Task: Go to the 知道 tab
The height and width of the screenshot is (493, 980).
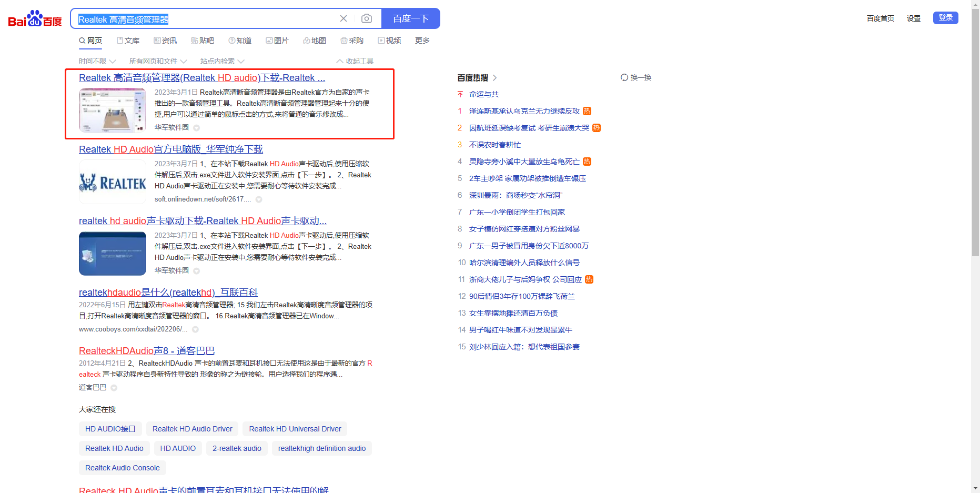Action: tap(240, 41)
